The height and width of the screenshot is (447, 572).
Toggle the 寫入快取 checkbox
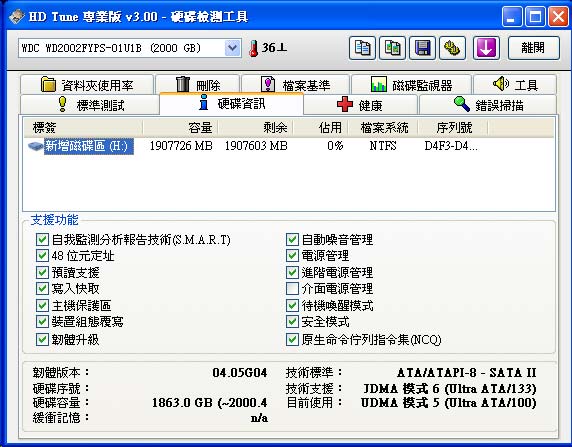click(42, 289)
